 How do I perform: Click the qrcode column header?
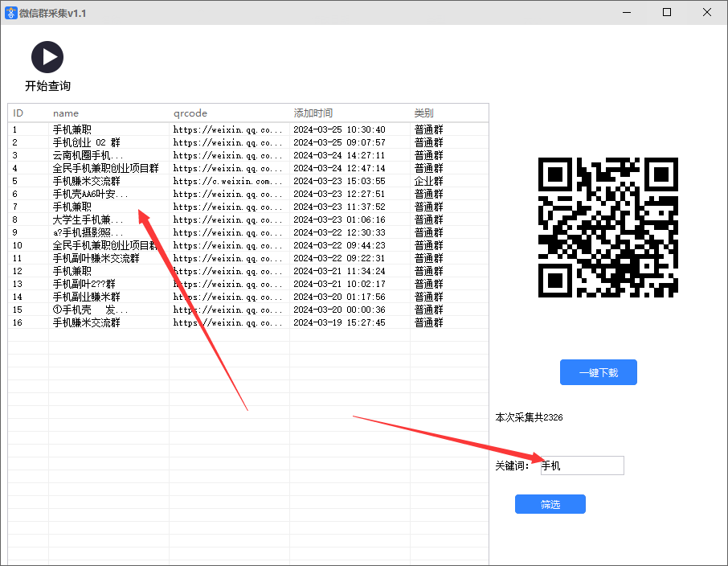[190, 113]
